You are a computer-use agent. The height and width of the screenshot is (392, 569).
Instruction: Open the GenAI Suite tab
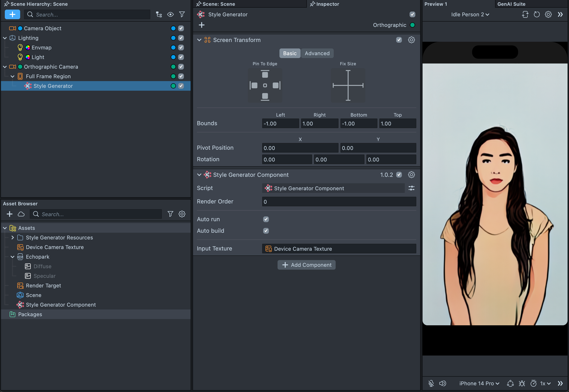tap(511, 4)
